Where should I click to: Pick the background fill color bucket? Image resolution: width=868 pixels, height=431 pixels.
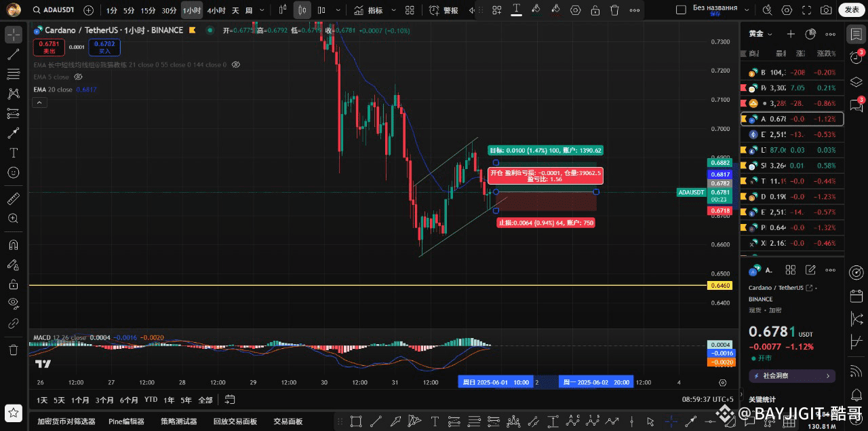click(x=555, y=10)
